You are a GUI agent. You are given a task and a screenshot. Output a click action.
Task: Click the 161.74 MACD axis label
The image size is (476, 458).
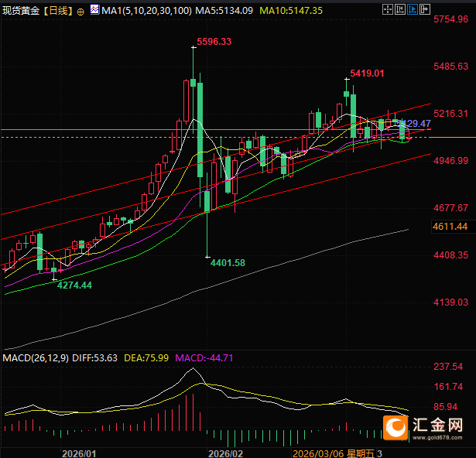click(448, 387)
